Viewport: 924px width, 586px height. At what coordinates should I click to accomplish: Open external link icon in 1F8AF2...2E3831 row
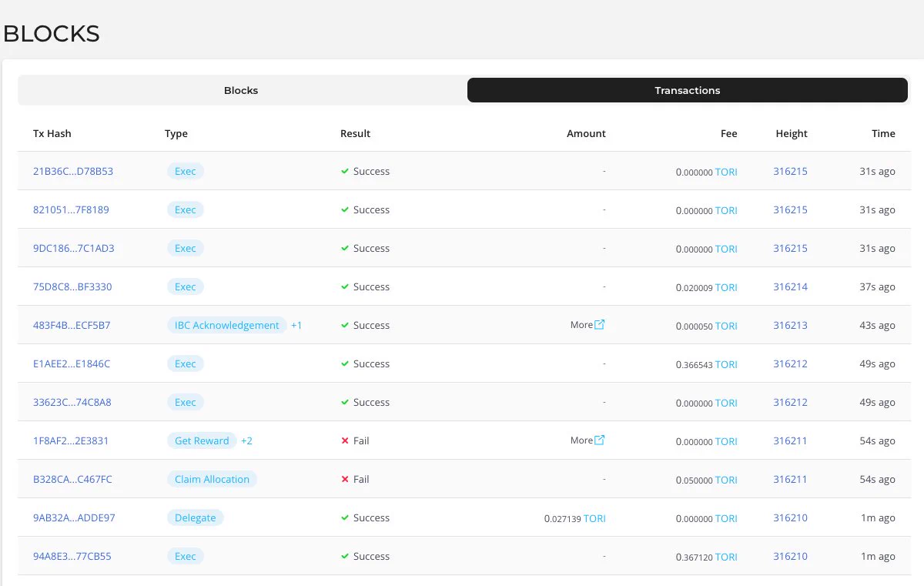pyautogui.click(x=600, y=440)
